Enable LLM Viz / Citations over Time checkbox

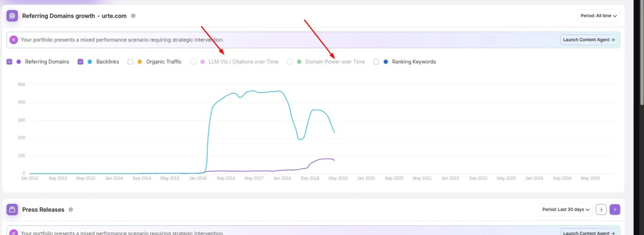tap(193, 62)
